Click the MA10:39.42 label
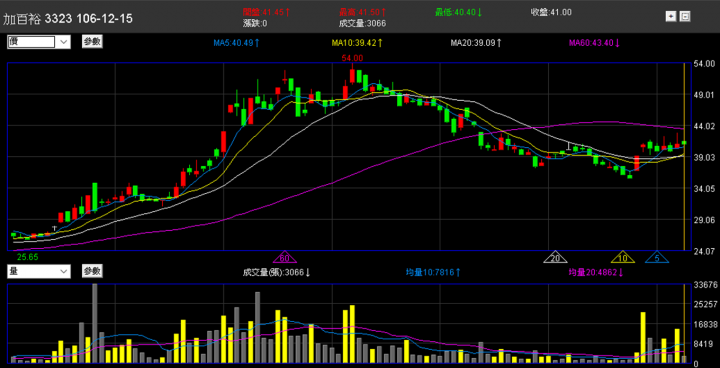This screenshot has height=368, width=720. [357, 43]
